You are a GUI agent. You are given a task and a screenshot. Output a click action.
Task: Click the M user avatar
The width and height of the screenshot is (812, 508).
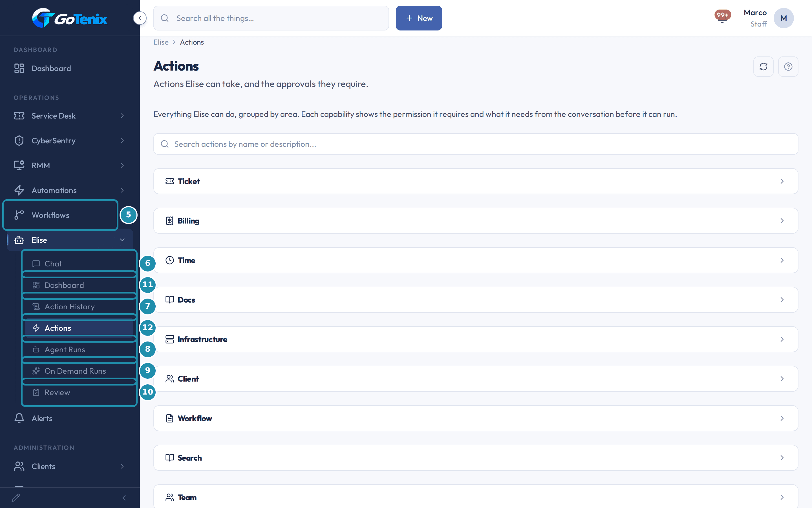point(784,18)
